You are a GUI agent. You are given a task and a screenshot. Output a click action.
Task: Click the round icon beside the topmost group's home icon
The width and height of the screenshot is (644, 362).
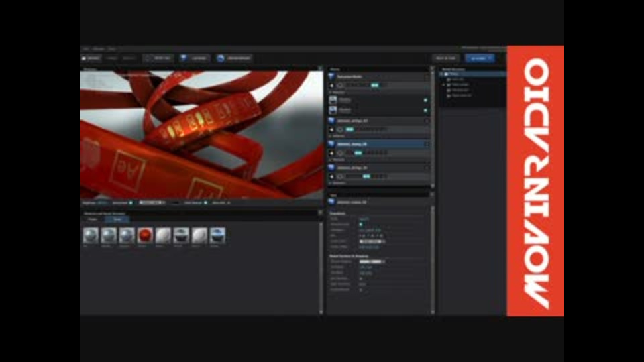340,85
